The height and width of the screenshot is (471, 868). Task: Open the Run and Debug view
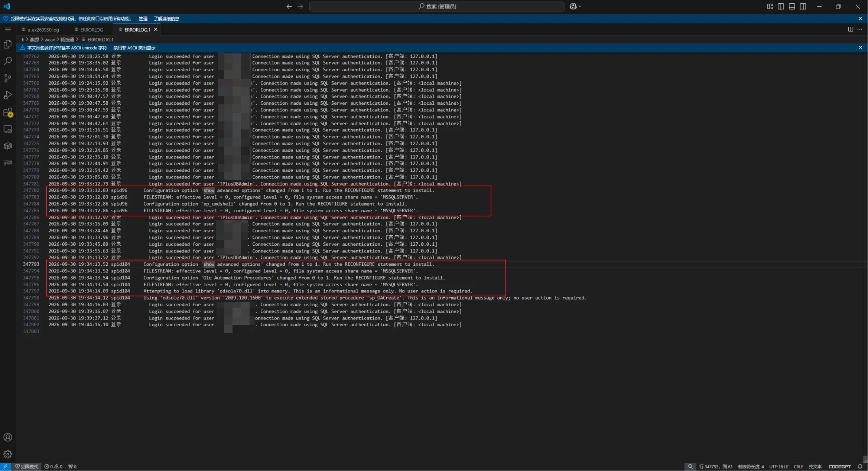[x=7, y=95]
